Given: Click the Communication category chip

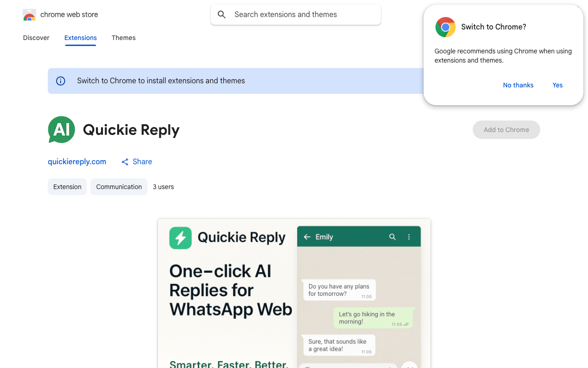Looking at the screenshot, I should (x=119, y=187).
